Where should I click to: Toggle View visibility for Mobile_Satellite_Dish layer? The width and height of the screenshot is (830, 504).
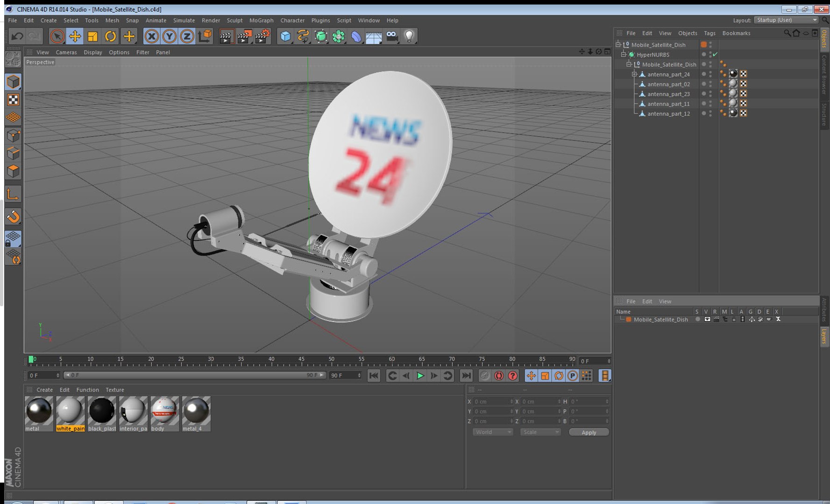[x=707, y=320]
